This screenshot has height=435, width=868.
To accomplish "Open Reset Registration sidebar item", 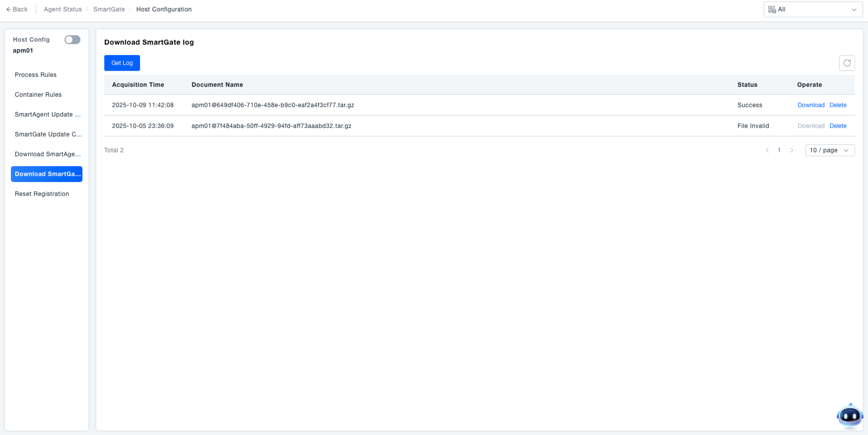I will pos(42,194).
